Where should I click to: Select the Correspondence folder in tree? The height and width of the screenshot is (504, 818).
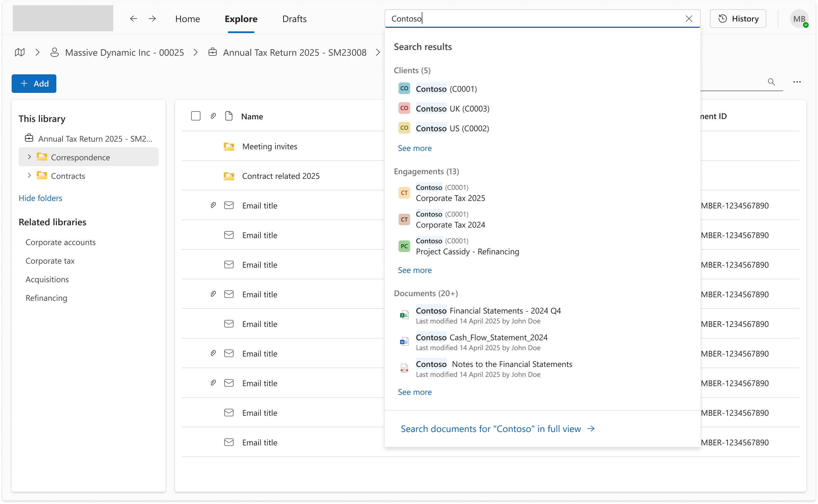tap(88, 157)
